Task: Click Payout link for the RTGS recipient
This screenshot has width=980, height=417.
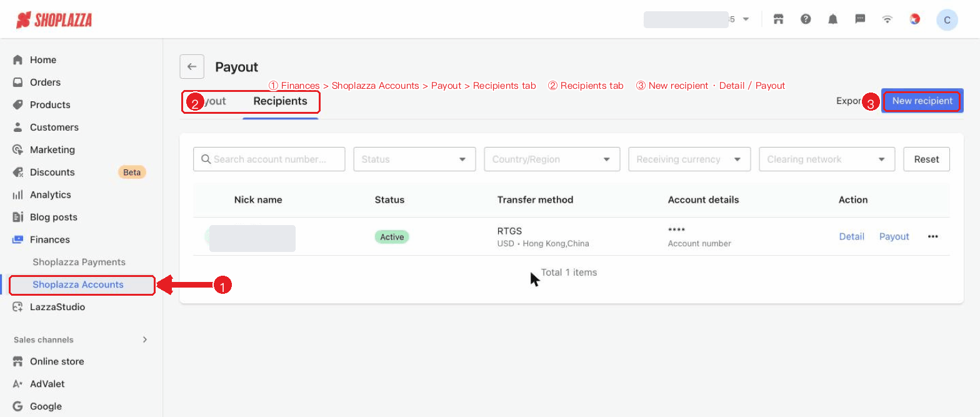Action: click(894, 236)
